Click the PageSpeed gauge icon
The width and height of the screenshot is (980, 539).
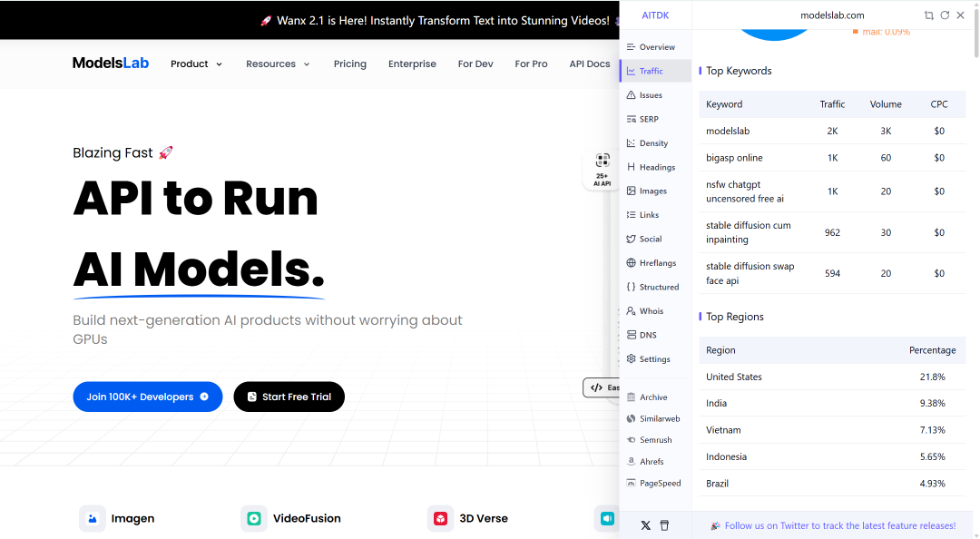point(632,483)
